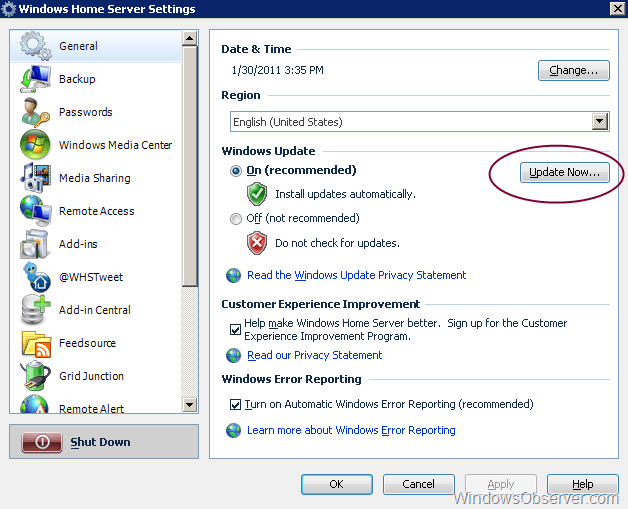The width and height of the screenshot is (628, 509).
Task: Open the Remote Alert tab label
Action: [91, 408]
